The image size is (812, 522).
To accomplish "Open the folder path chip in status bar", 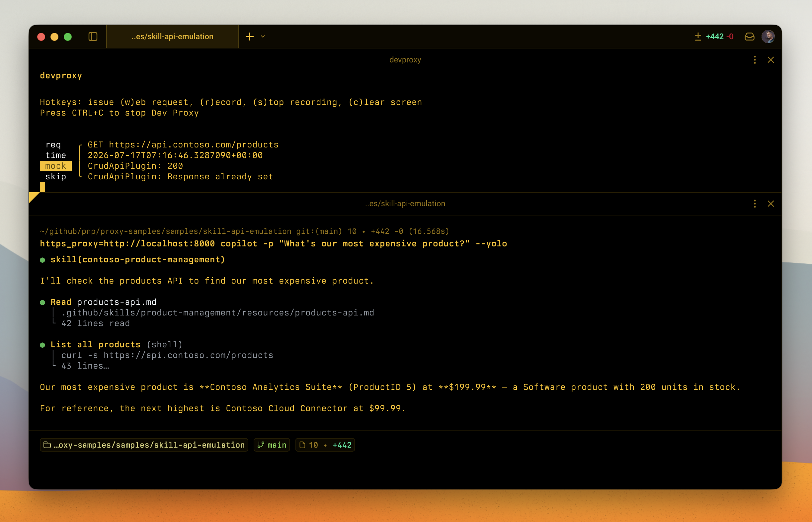I will click(x=144, y=445).
